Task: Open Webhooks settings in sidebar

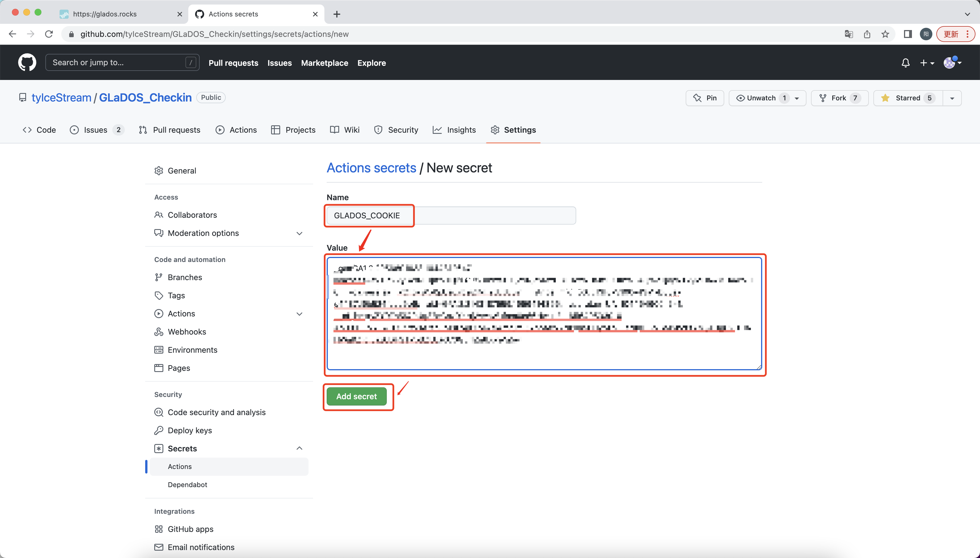Action: point(187,331)
